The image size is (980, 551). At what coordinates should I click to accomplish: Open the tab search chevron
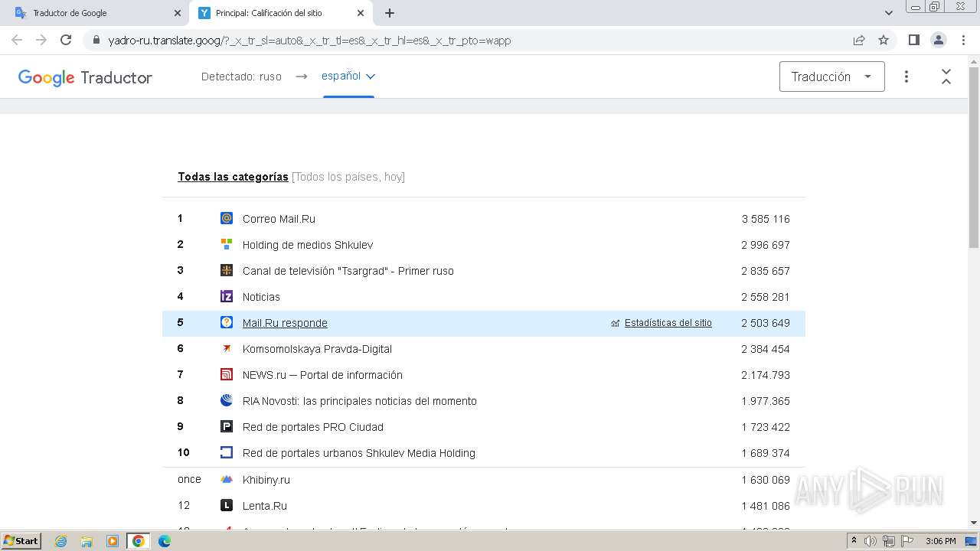(889, 13)
